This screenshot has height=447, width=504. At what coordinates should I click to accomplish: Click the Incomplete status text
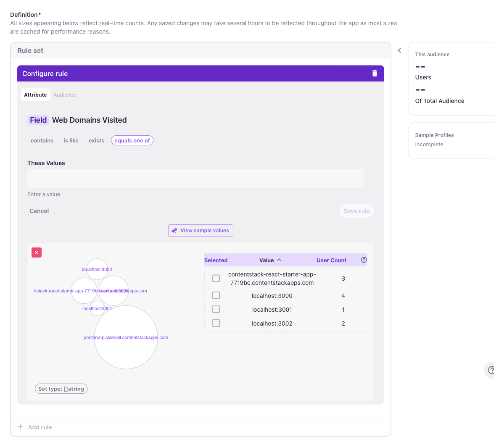pyautogui.click(x=429, y=144)
